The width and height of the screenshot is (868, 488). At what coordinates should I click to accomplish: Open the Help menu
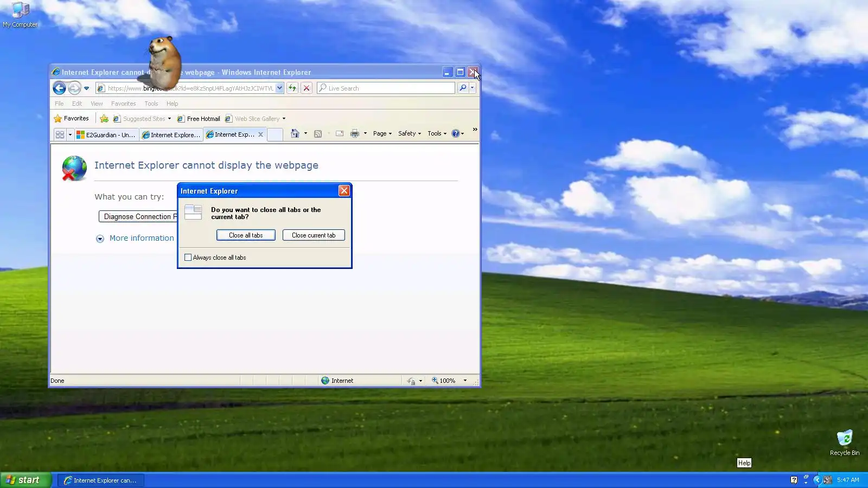click(x=172, y=104)
